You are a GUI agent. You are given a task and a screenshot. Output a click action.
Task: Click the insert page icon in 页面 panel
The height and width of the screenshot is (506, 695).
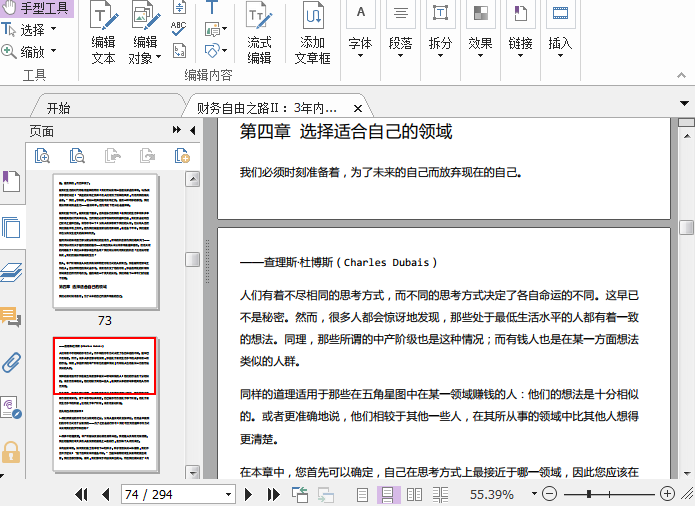click(182, 156)
